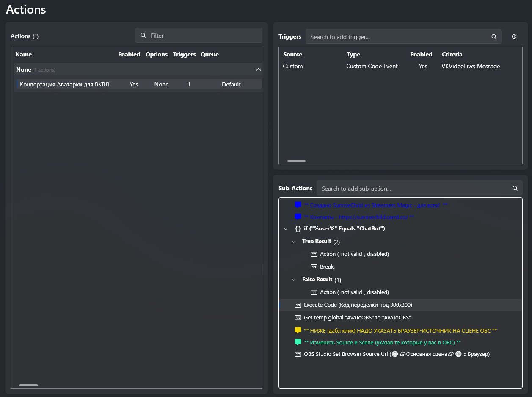532x397 pixels.
Task: Collapse the if "%user%" Equals "ChatBot" block
Action: click(286, 229)
